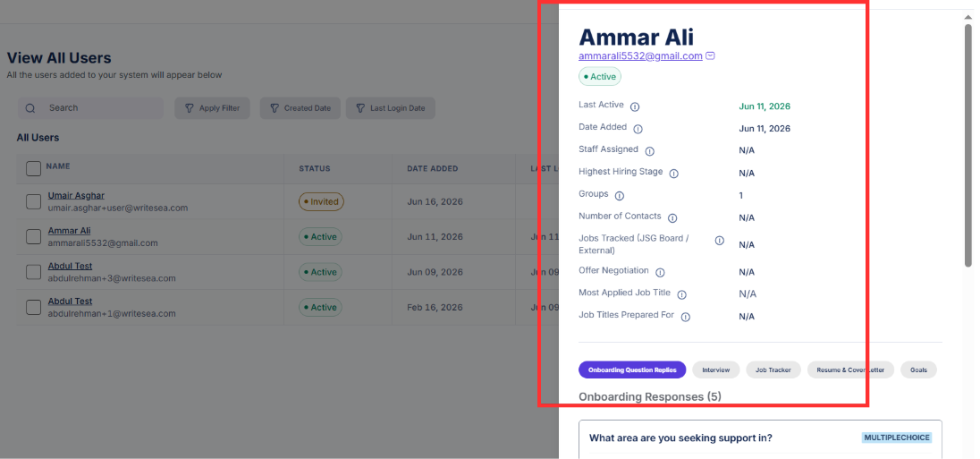
Task: Click the Most Applied Job Title info icon
Action: point(682,294)
